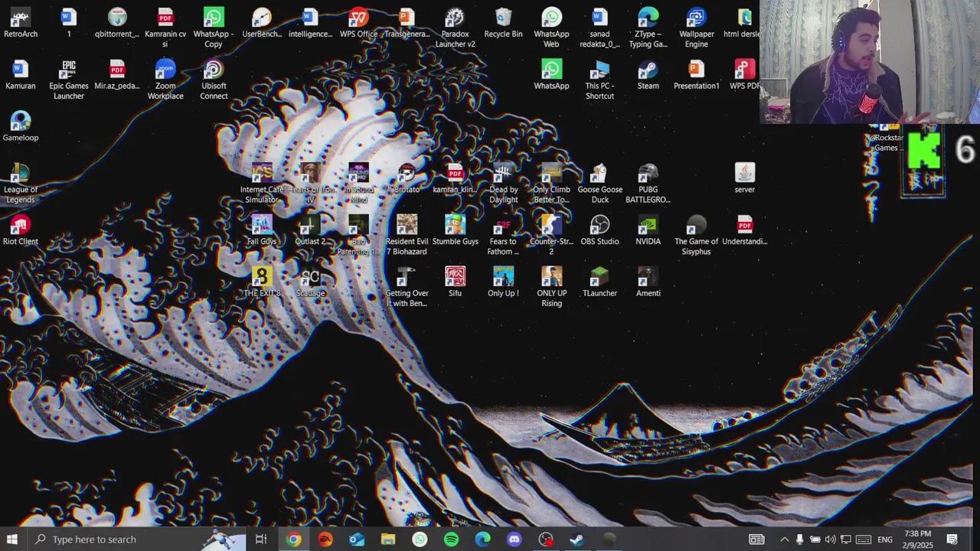
Task: Open the Sifu desktop icon
Action: tap(455, 282)
